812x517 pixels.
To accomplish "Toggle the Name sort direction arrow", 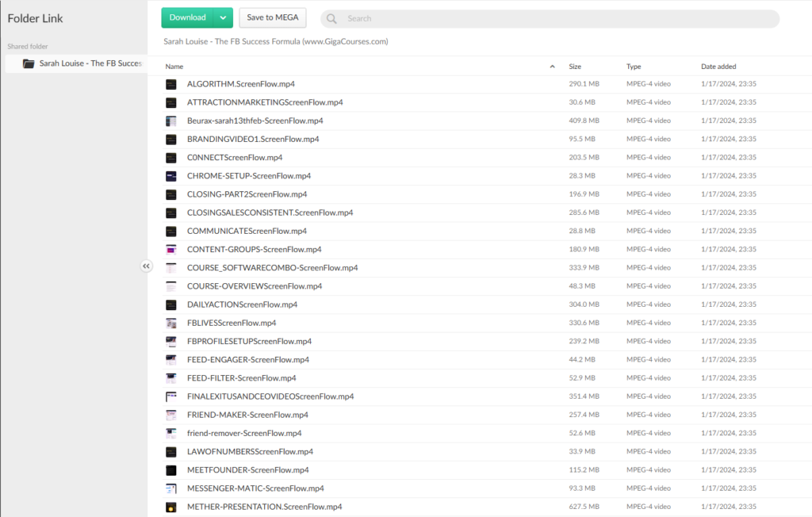I will coord(552,67).
